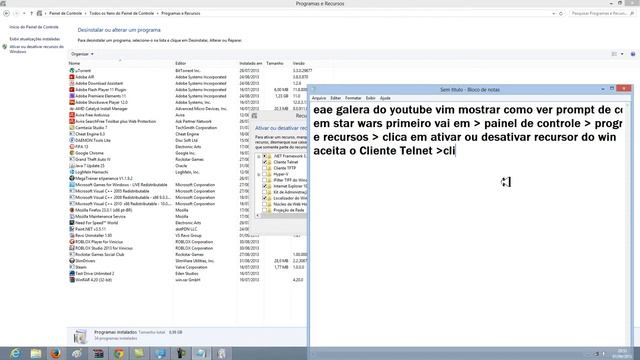
Task: Click the help icon in Programas e Recursos
Action: (x=633, y=54)
